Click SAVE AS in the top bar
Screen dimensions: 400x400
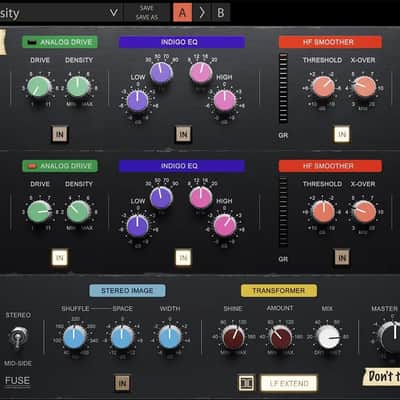pos(147,17)
